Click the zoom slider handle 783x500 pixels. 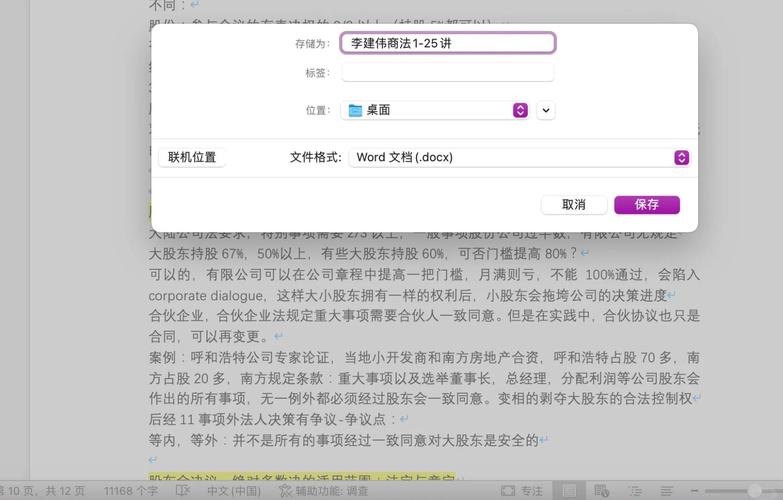click(755, 491)
